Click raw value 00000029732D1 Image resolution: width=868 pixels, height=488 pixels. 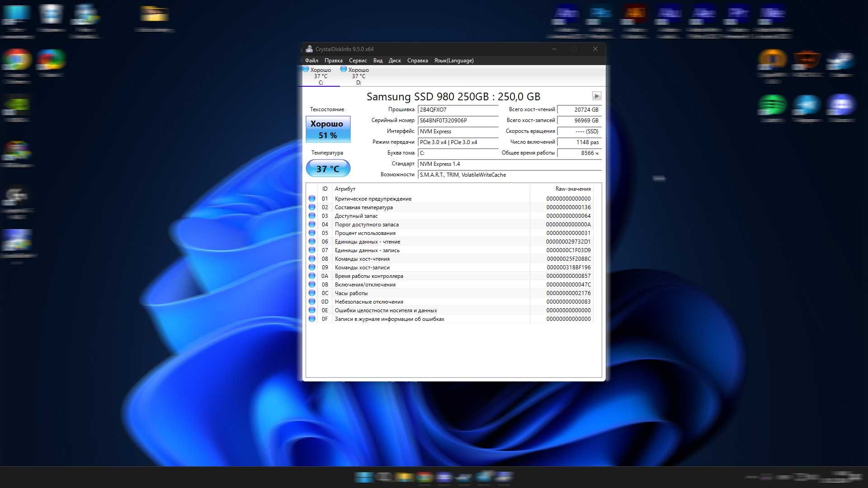point(568,242)
